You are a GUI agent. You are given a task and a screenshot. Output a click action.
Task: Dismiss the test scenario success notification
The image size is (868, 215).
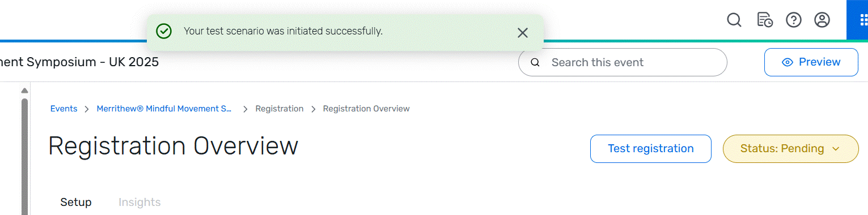[x=523, y=33]
